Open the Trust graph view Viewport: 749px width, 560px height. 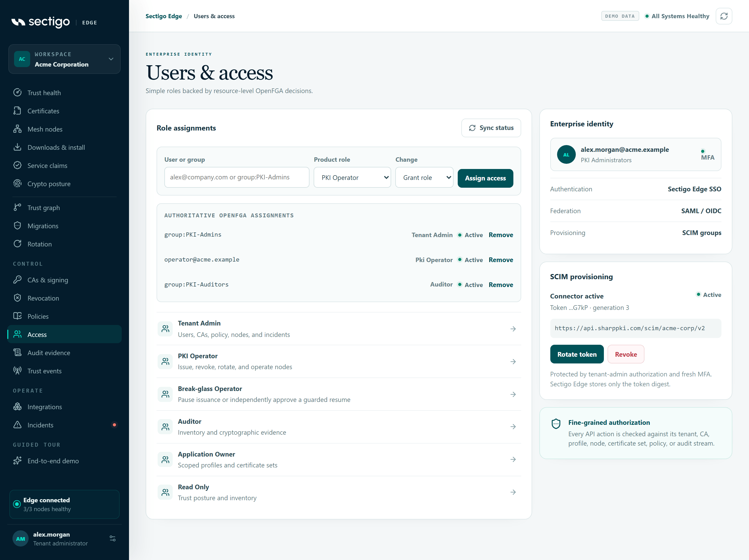point(64,207)
